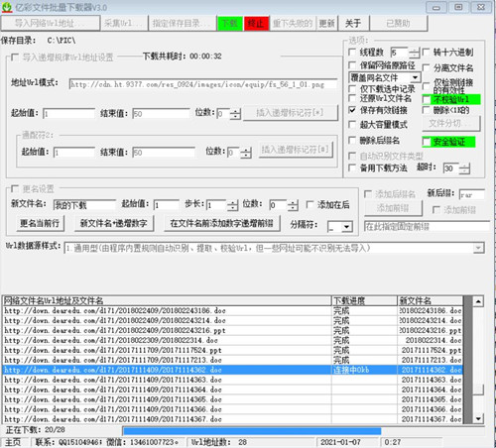Viewport: 496px width, 448px height.
Task: Toggle the 导入递增规律Url地址设置 checkbox
Action: (15, 57)
